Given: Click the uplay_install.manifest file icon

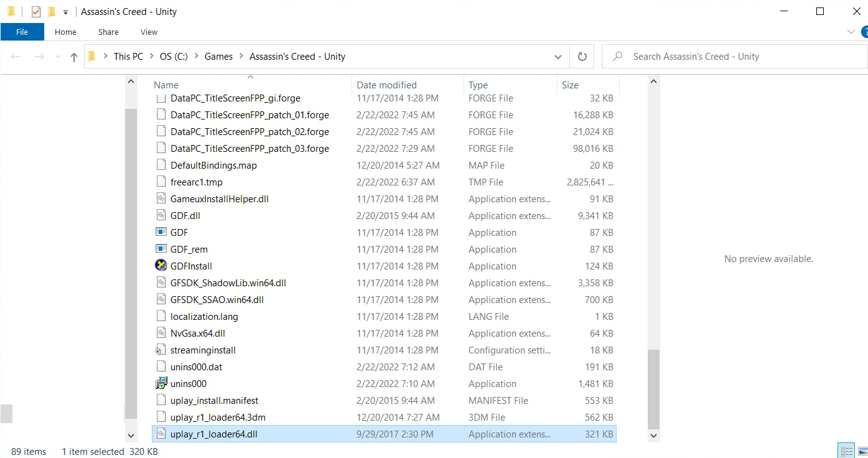Looking at the screenshot, I should (x=161, y=400).
